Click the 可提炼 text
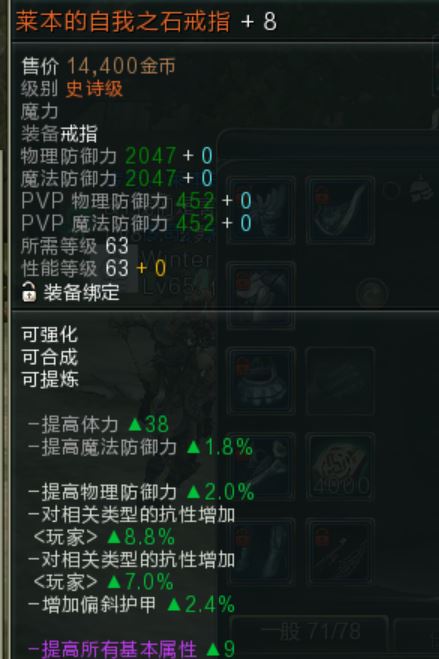This screenshot has height=659, width=439. pyautogui.click(x=50, y=380)
